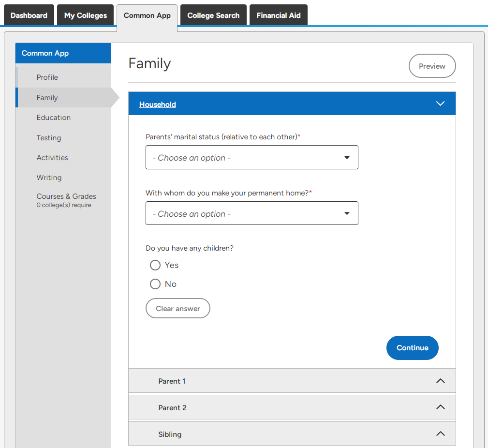488x448 pixels.
Task: Open the College Search tab
Action: [213, 15]
